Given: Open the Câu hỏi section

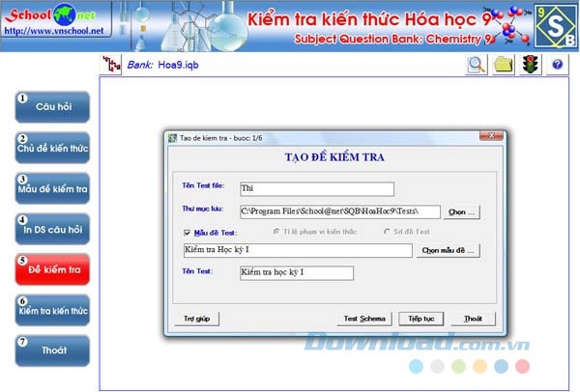Looking at the screenshot, I should [x=52, y=107].
